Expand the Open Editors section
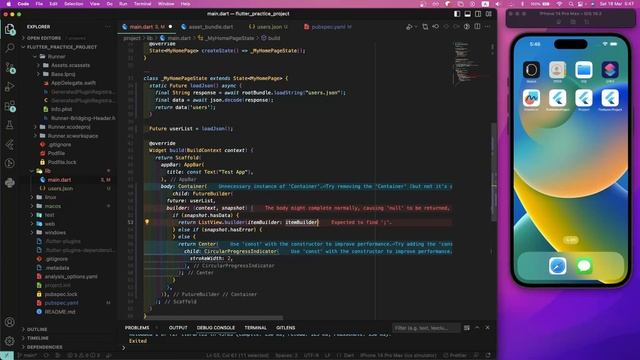 click(43, 38)
